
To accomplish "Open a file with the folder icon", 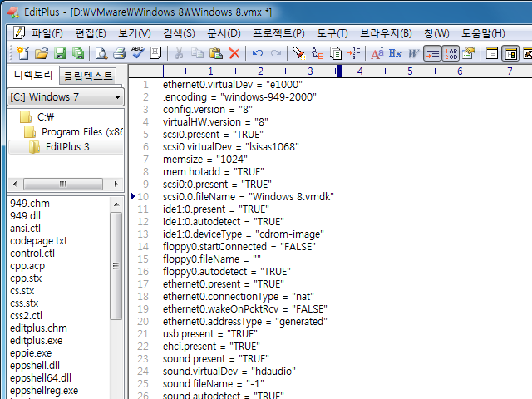I will (x=42, y=53).
